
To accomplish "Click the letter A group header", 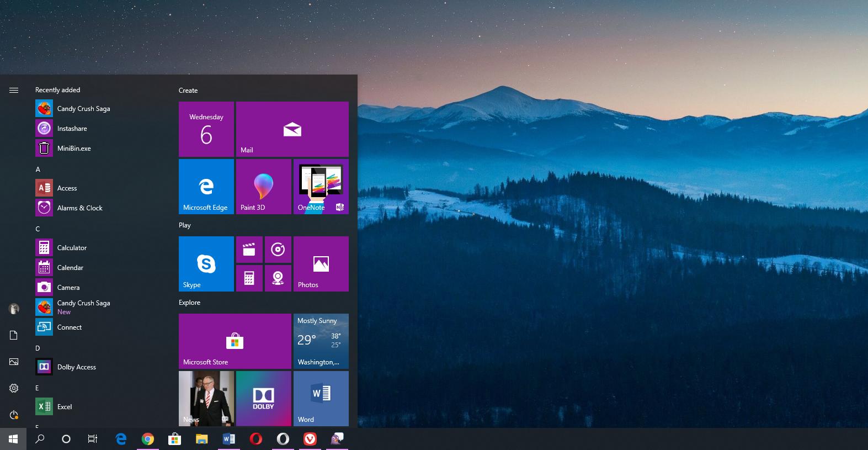I will [38, 170].
